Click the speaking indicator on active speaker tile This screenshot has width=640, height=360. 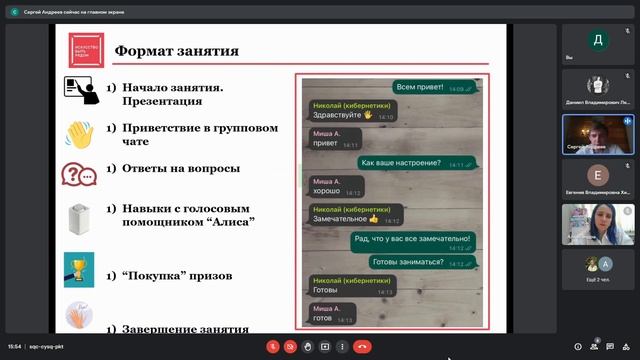(x=627, y=121)
